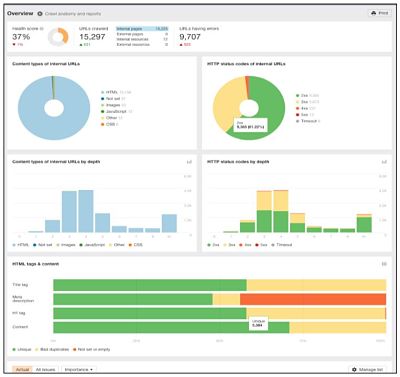Toggle Images legend item in content types pie
Image resolution: width=400 pixels, height=377 pixels.
[x=113, y=105]
